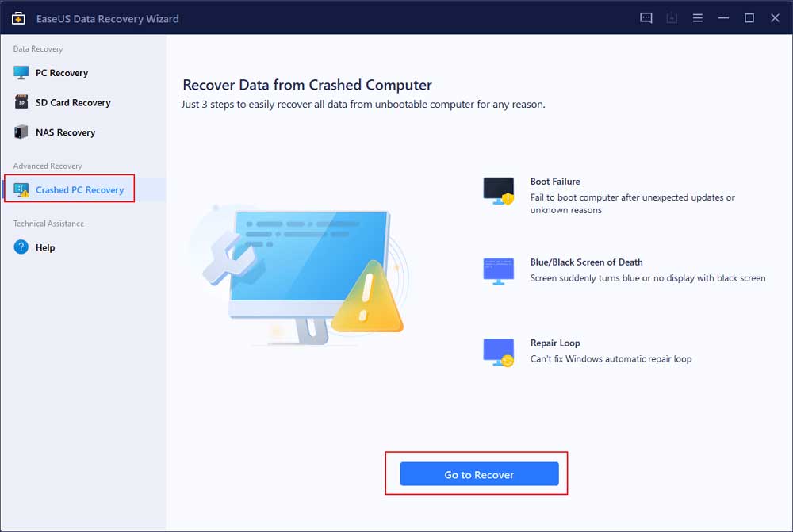Click the EaseUS Data Recovery Wizard title text
This screenshot has height=532, width=793.
click(x=108, y=19)
